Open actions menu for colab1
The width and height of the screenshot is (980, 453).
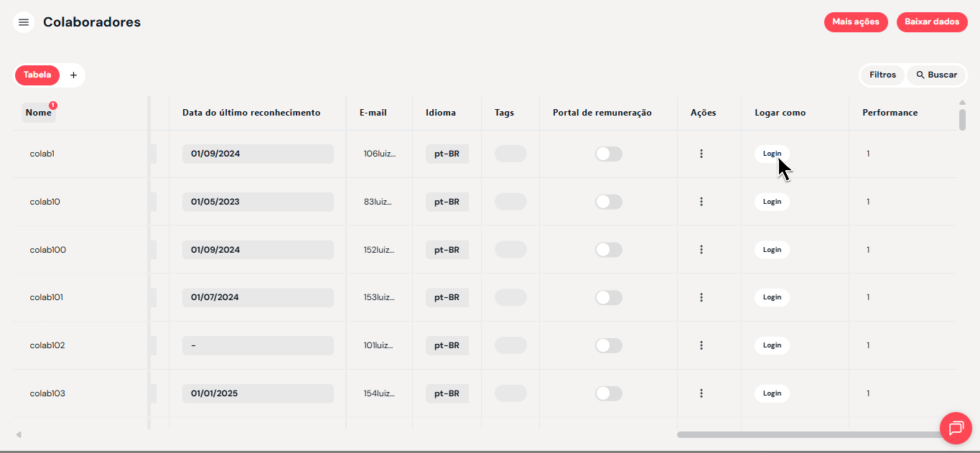coord(701,154)
